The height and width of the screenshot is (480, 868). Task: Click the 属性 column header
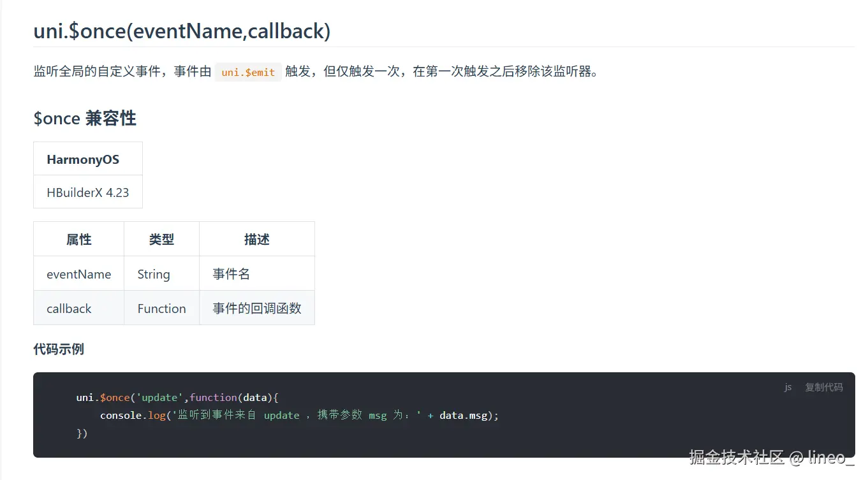79,240
